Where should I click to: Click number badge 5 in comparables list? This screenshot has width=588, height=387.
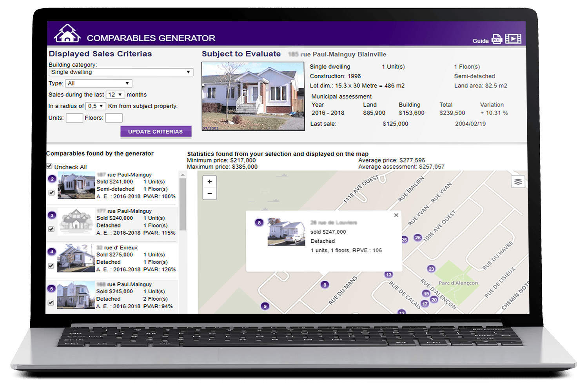[x=51, y=289]
